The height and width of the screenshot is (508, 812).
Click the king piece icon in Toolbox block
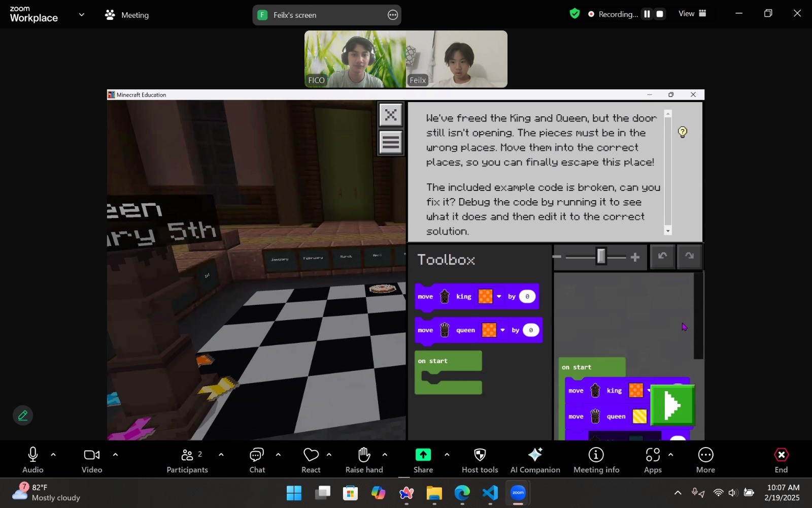tap(445, 297)
